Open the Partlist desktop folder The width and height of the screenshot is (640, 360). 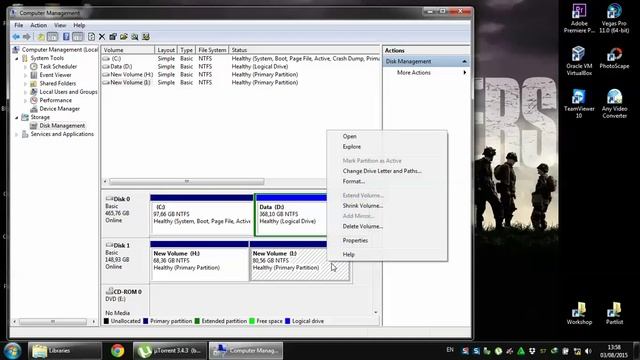coord(614,313)
